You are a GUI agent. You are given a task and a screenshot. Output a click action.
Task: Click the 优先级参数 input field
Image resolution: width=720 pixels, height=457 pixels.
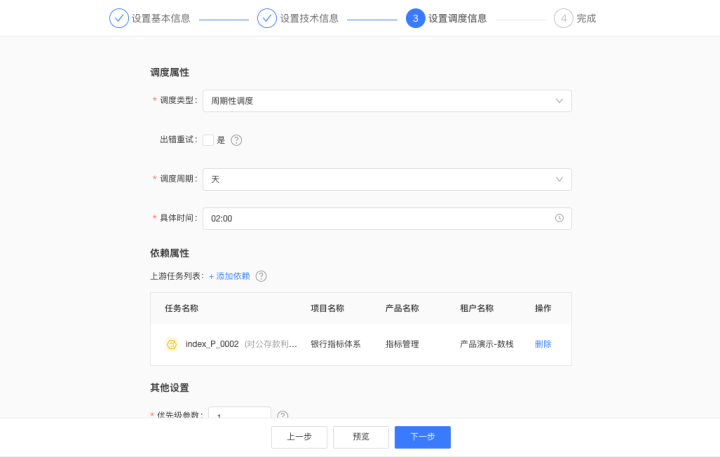coord(239,413)
